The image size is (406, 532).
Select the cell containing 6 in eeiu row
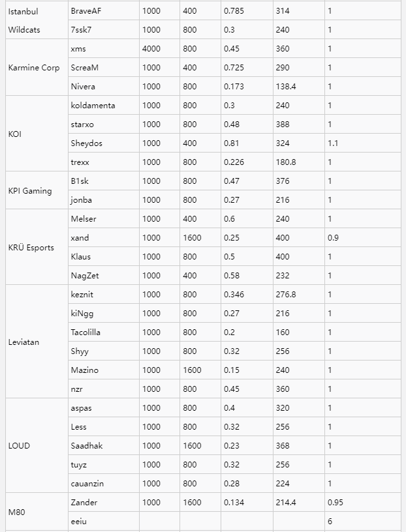(330, 522)
